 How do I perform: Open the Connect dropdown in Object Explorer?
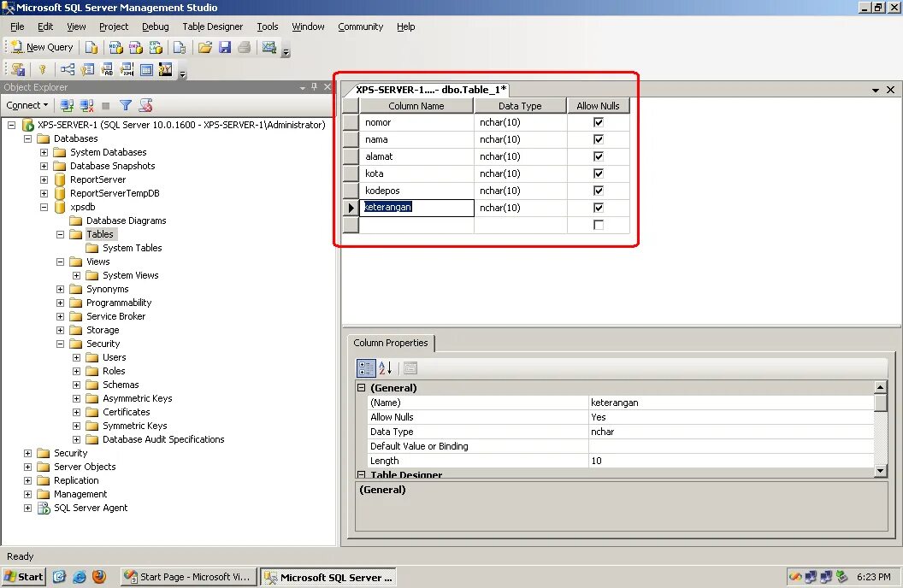[x=27, y=105]
